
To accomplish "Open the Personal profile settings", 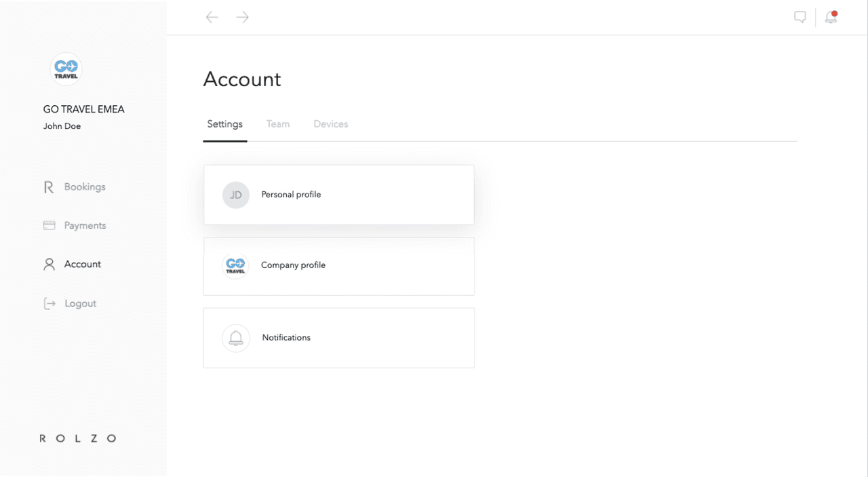I will (x=292, y=195).
